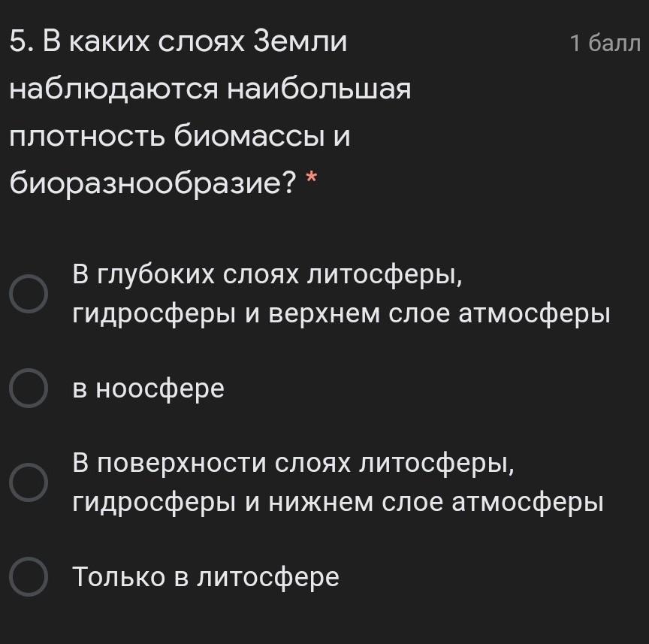The height and width of the screenshot is (644, 649).
Task: Click the phrase 'плотность биомассы и'
Action: pyautogui.click(x=180, y=136)
